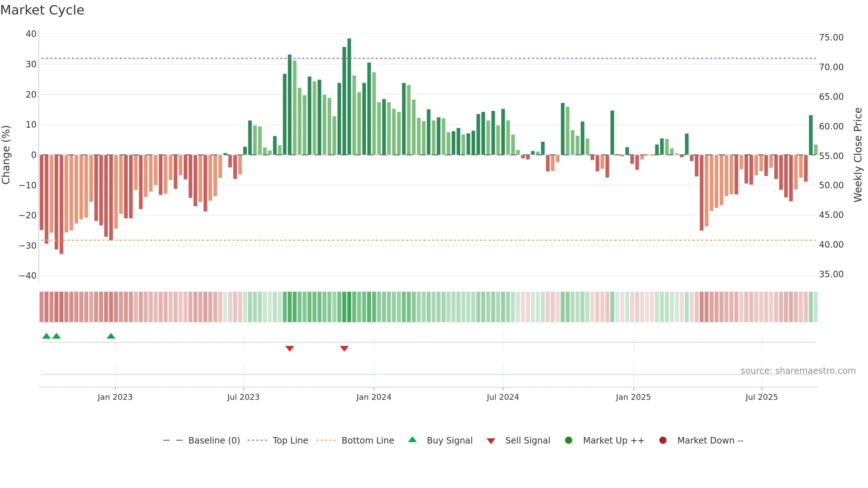
Task: Click the −20 percent axis label
Action: pos(28,215)
